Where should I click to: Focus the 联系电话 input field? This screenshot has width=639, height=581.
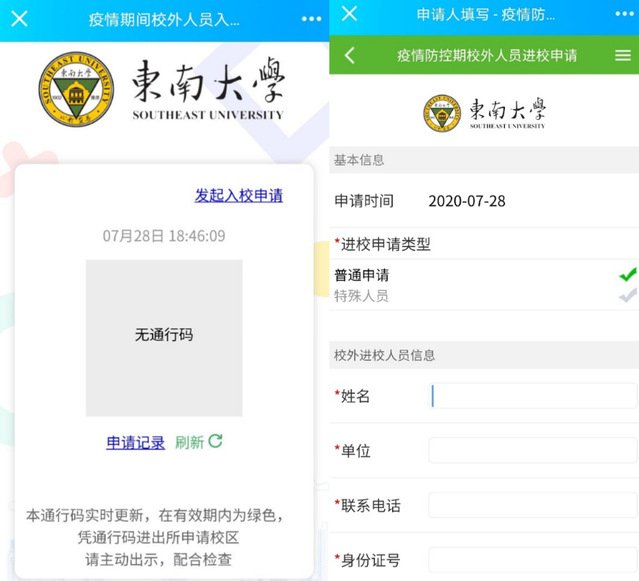(x=533, y=505)
